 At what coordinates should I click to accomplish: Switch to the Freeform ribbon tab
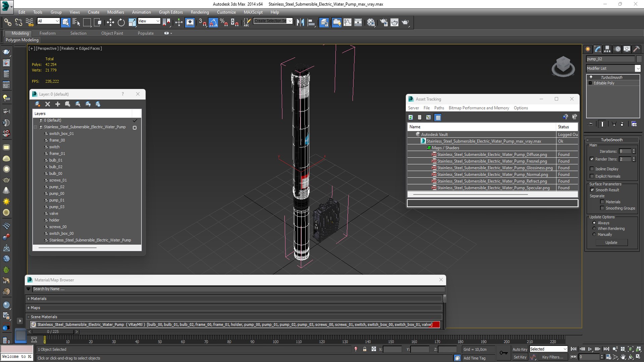click(x=47, y=33)
